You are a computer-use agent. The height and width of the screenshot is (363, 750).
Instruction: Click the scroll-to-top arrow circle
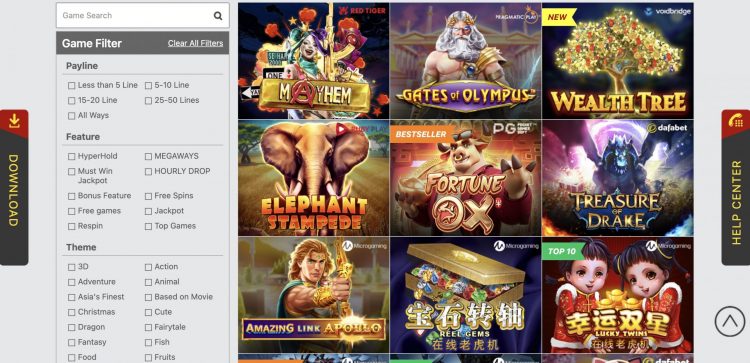(729, 321)
